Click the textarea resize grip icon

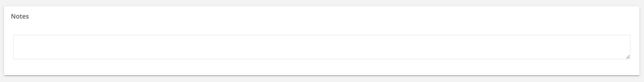point(627,57)
